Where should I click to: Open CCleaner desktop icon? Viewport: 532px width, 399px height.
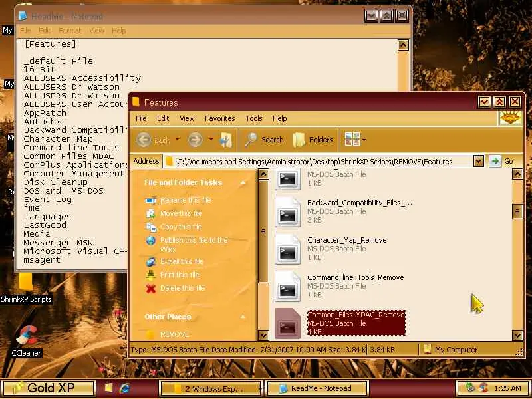(26, 340)
